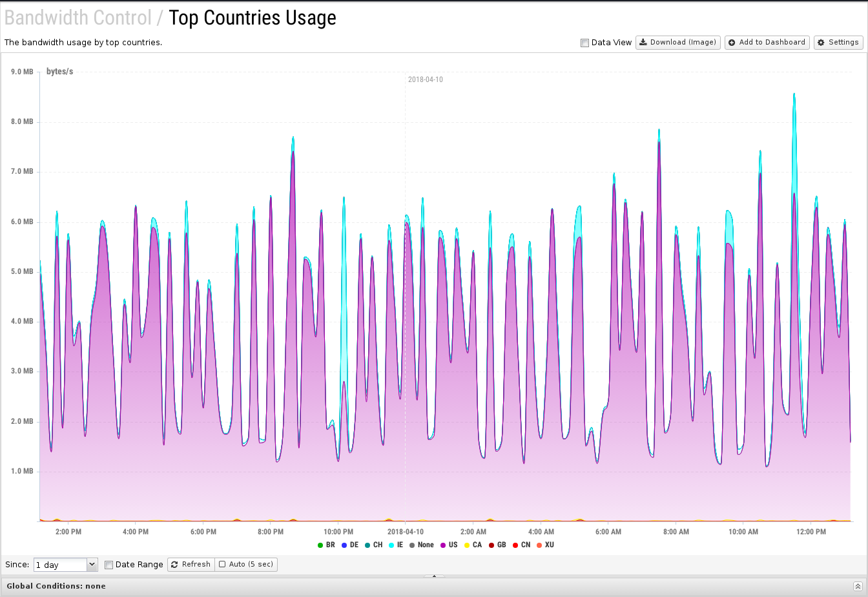
Task: Click 'Global Conditions: none' text
Action: click(x=56, y=586)
